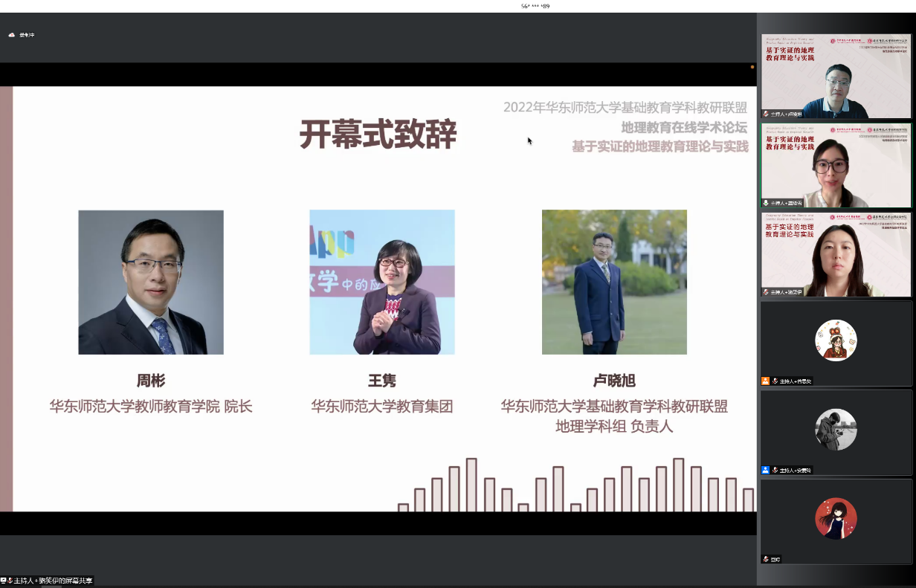Click the outdoor photo of 卢晓旭 on the slide
The width and height of the screenshot is (916, 588).
pyautogui.click(x=614, y=282)
